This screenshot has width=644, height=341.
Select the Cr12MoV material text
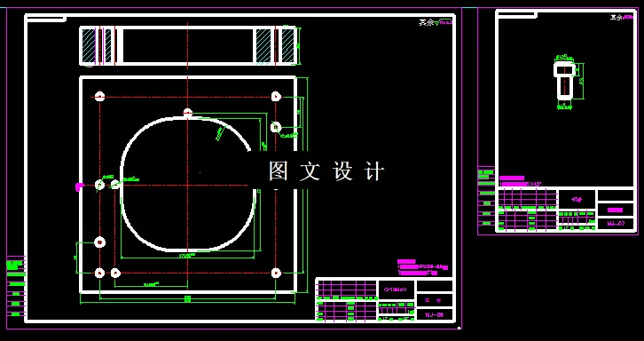pos(395,289)
